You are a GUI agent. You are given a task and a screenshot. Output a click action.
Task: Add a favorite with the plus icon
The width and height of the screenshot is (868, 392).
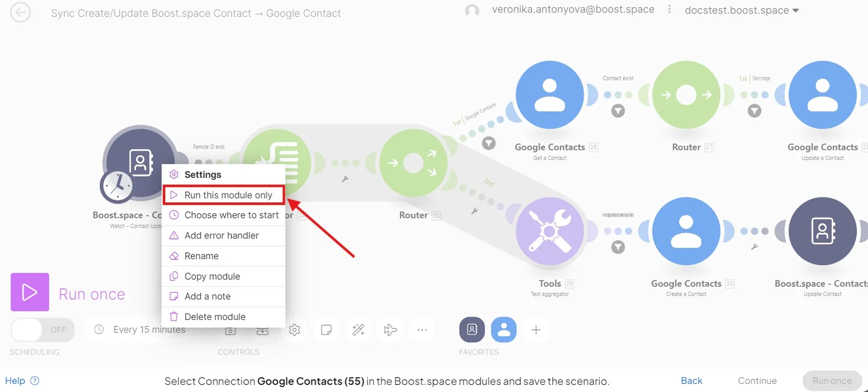[536, 330]
